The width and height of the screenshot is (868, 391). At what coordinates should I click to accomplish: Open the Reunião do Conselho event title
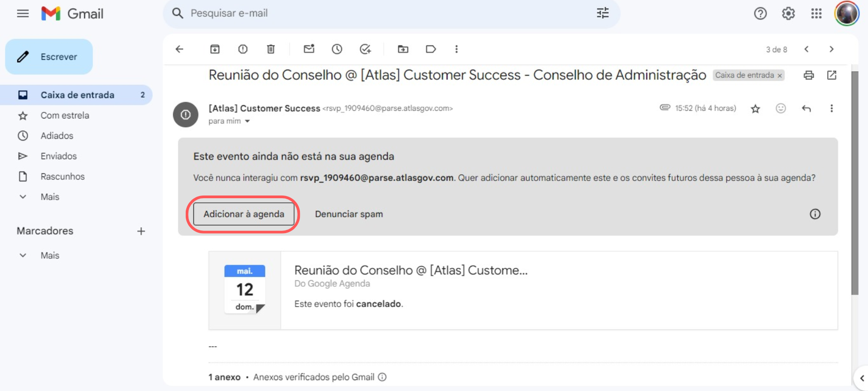click(411, 270)
